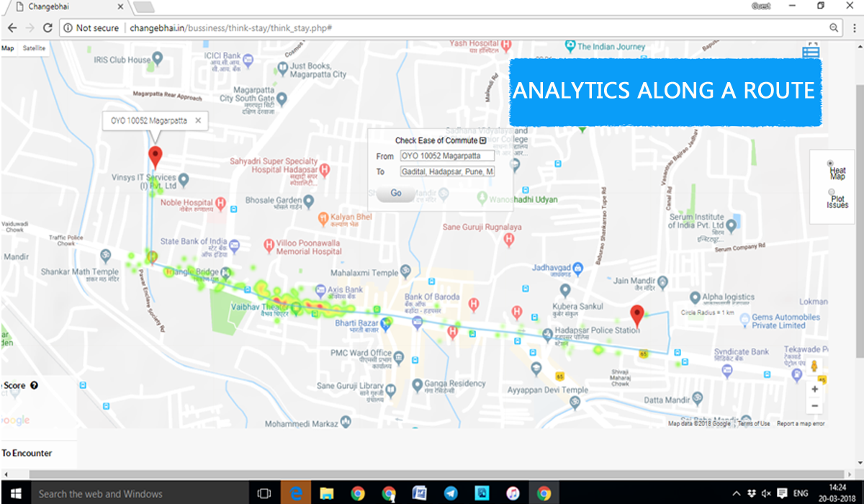
Task: Click Serum Institute of India place icon
Action: pyautogui.click(x=732, y=225)
